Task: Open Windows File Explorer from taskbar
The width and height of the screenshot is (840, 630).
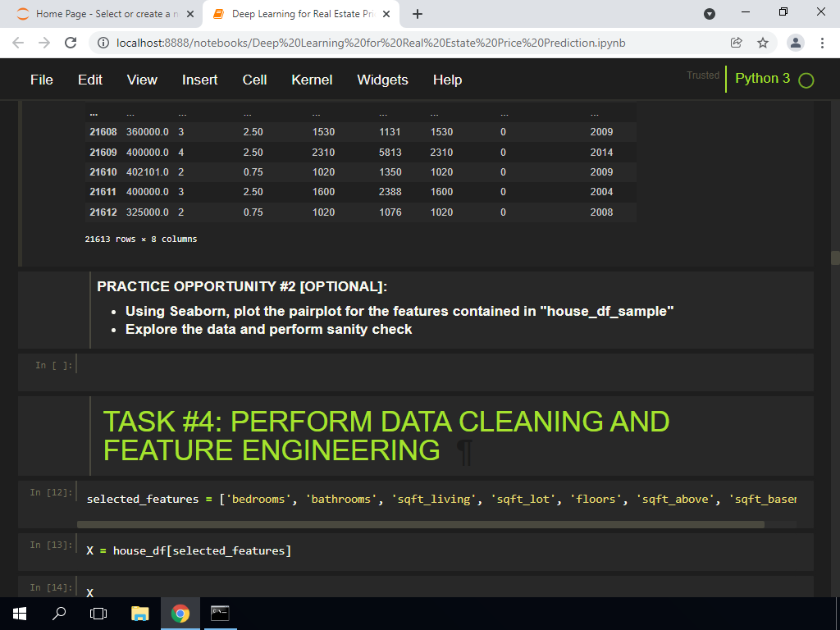Action: (140, 614)
